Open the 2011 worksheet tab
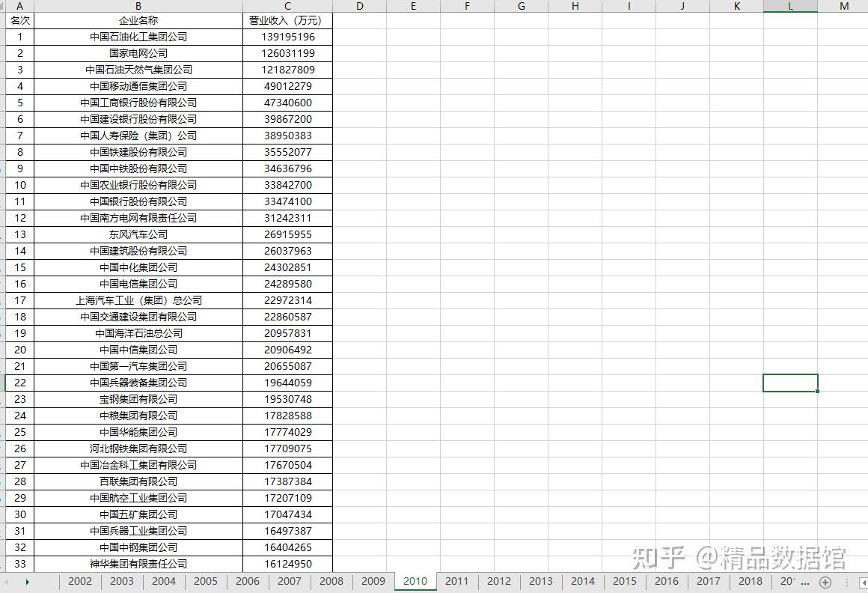Image resolution: width=868 pixels, height=593 pixels. click(x=456, y=581)
